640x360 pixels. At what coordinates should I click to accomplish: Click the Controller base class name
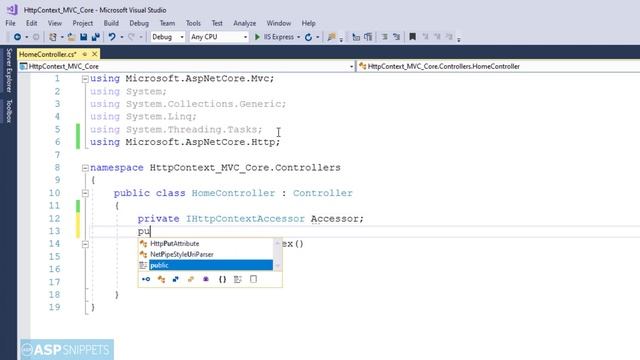(322, 193)
